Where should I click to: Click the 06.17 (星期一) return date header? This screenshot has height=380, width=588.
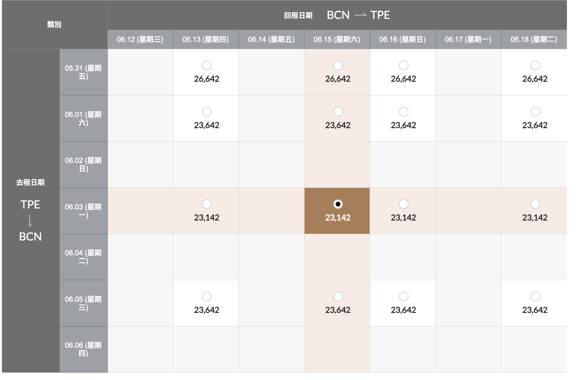468,39
